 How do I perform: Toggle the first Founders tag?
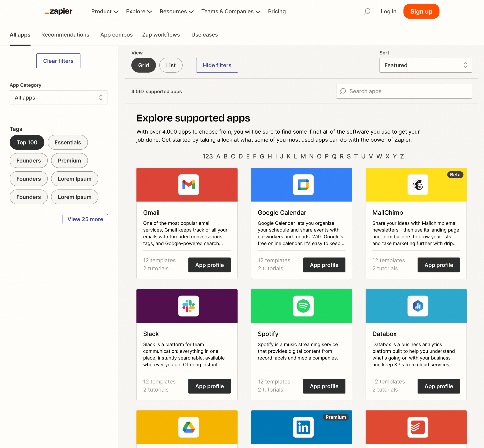(29, 161)
